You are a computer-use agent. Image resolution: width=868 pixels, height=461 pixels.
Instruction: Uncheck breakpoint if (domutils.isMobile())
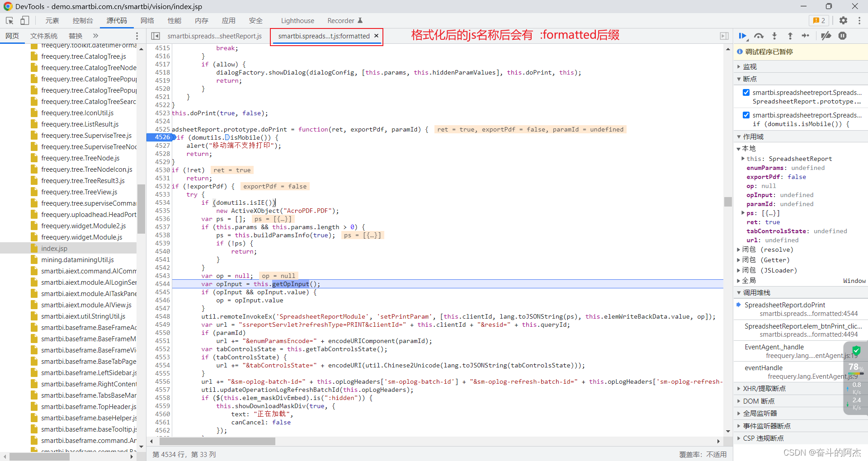(x=746, y=115)
